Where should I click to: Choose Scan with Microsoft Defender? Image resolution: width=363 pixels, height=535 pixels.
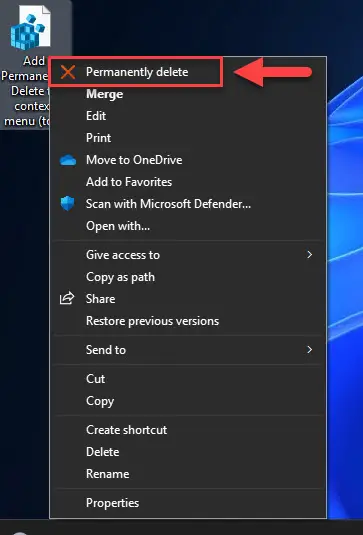pos(188,204)
